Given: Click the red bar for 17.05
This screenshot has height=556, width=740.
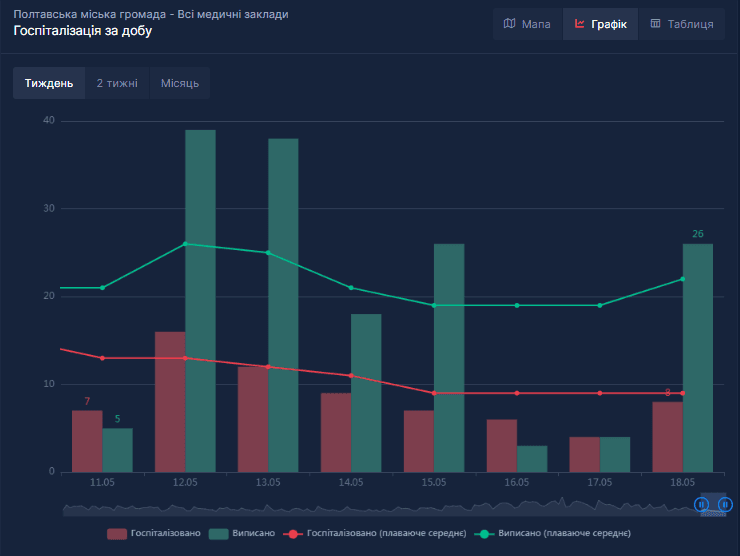Looking at the screenshot, I should click(585, 455).
